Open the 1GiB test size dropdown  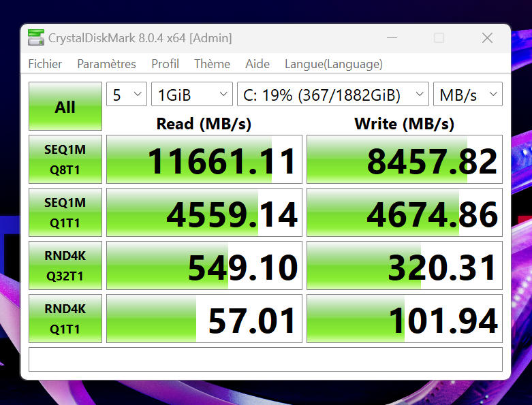click(192, 94)
